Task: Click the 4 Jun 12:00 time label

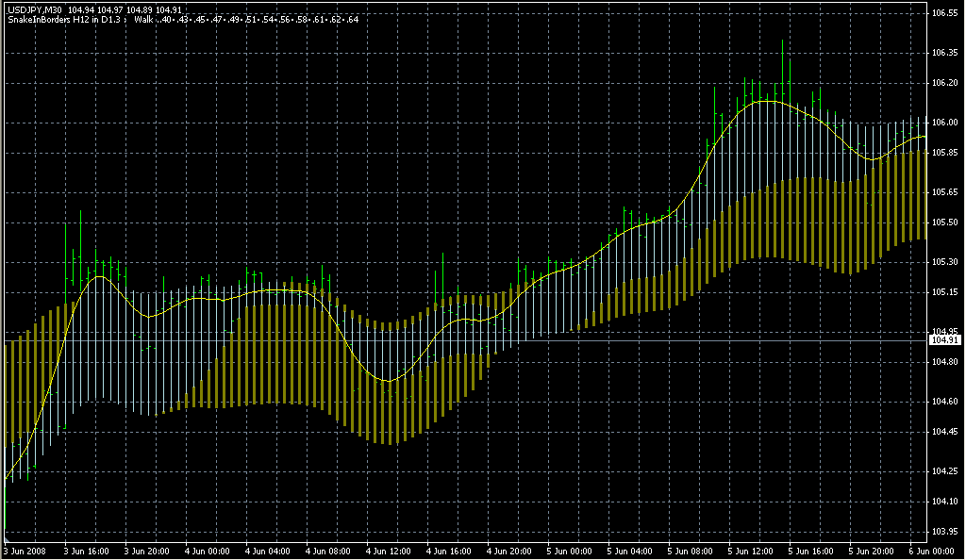Action: [390, 551]
